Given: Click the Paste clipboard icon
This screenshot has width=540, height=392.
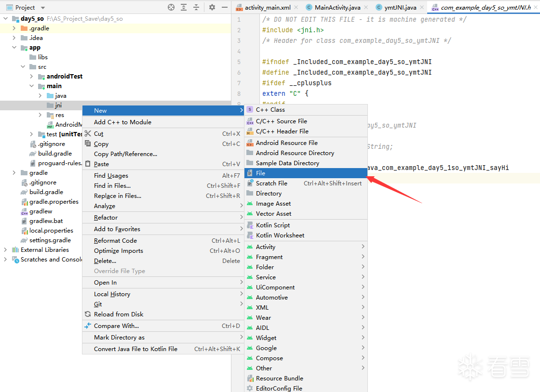Looking at the screenshot, I should 88,164.
